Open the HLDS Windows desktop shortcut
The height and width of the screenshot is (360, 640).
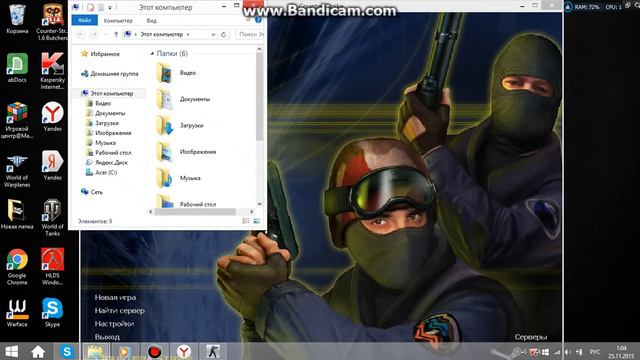point(53,267)
